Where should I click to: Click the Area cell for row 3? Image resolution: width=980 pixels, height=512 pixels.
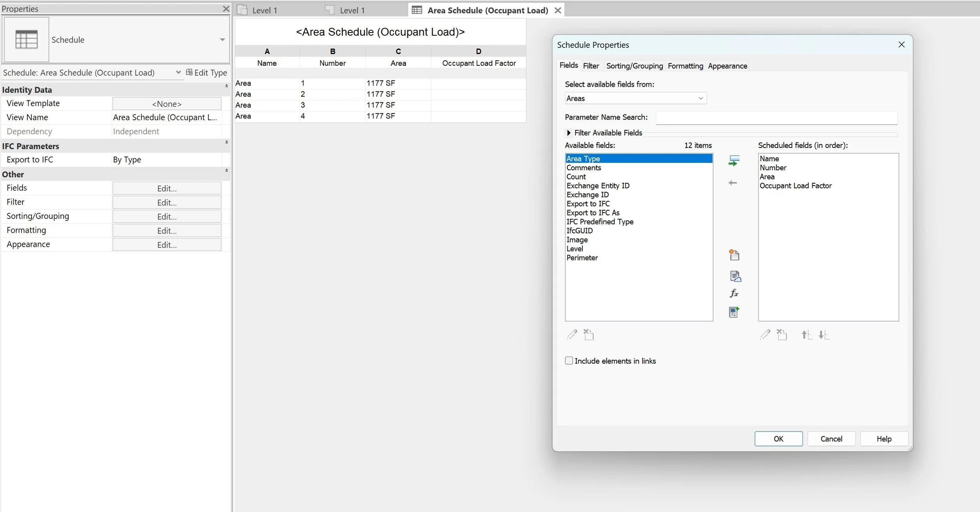click(x=398, y=105)
